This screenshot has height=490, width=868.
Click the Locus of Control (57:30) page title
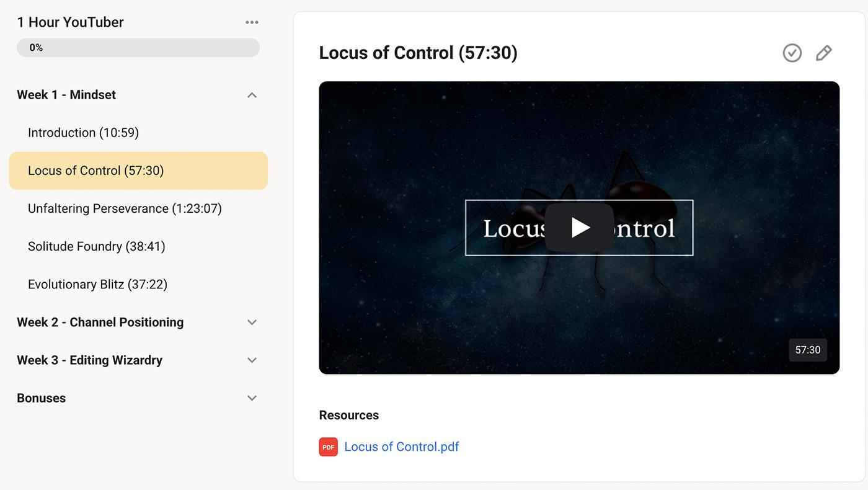(418, 53)
